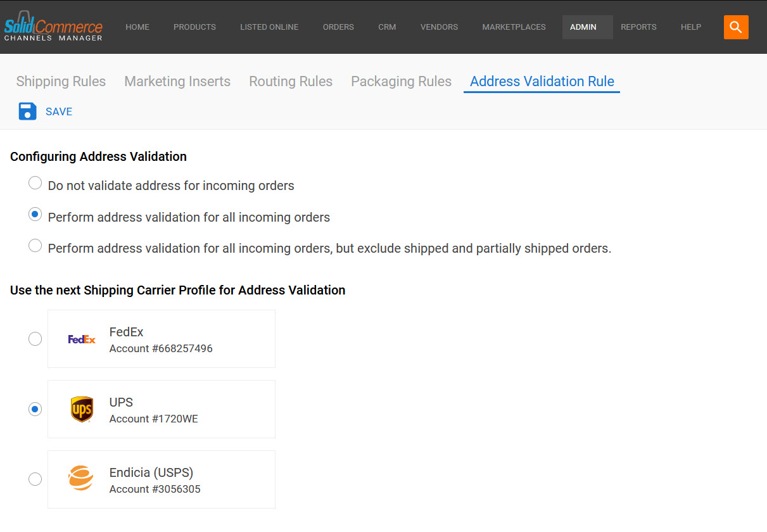Switch to the Packaging Rules tab
Image resolution: width=767 pixels, height=532 pixels.
coord(401,82)
